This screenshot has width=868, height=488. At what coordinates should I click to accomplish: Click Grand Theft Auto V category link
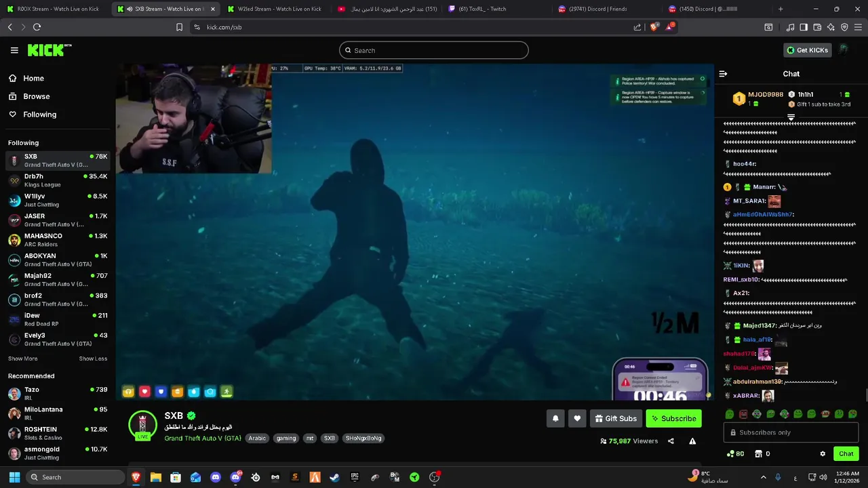click(203, 439)
